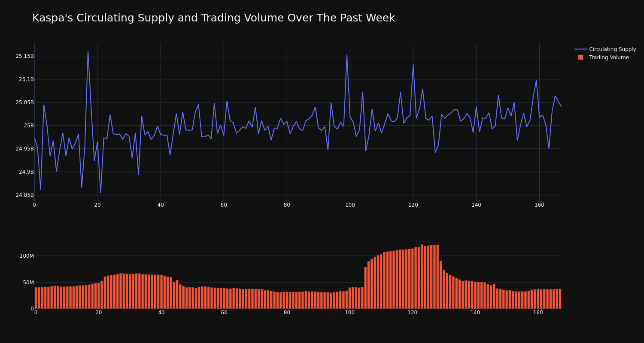Click upper chart x-axis label 100

click(350, 205)
